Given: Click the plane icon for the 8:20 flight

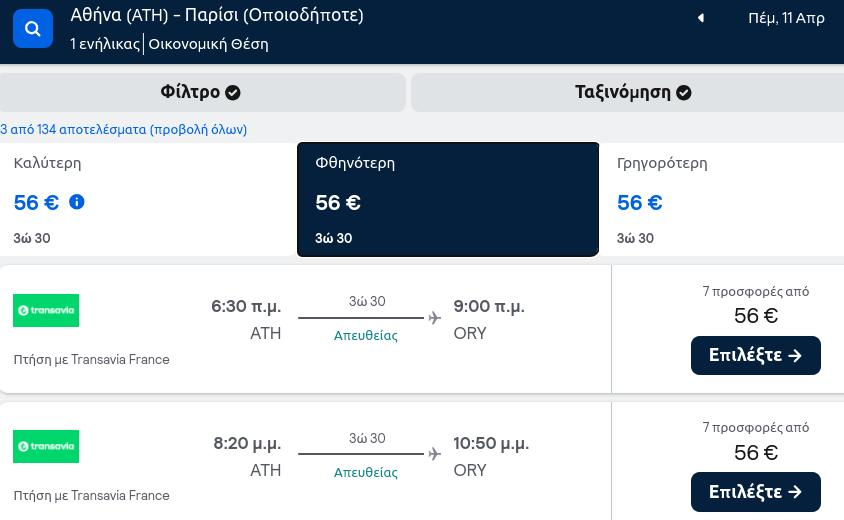Looking at the screenshot, I should click(x=434, y=454).
